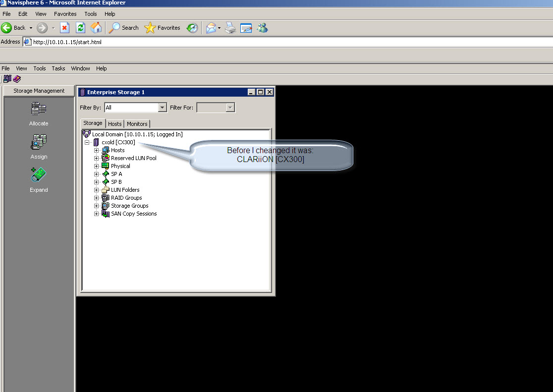Click the Storage Management panel header
This screenshot has width=553, height=392.
pyautogui.click(x=39, y=91)
